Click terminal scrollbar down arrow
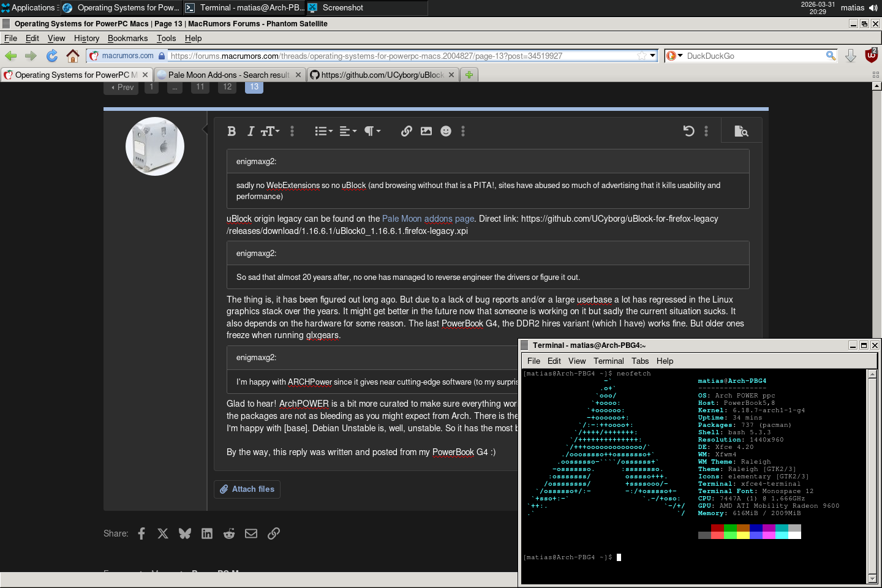882x588 pixels. click(873, 579)
